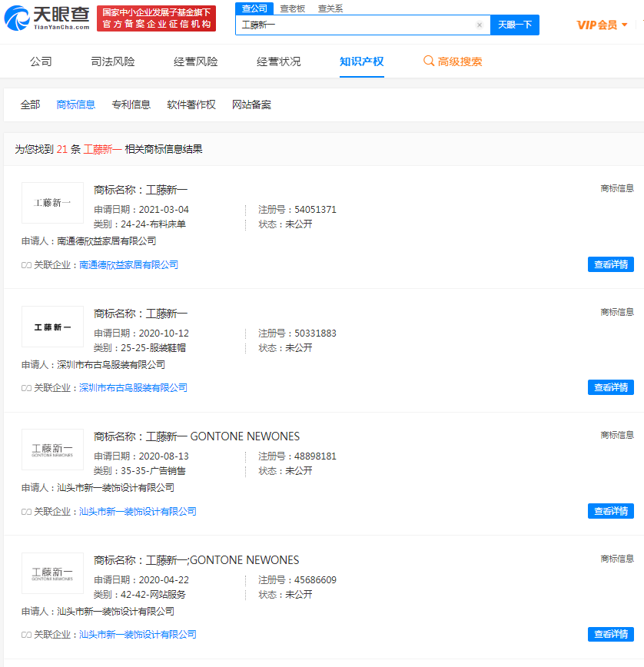
Task: Click registration number 50331883
Action: 315,333
